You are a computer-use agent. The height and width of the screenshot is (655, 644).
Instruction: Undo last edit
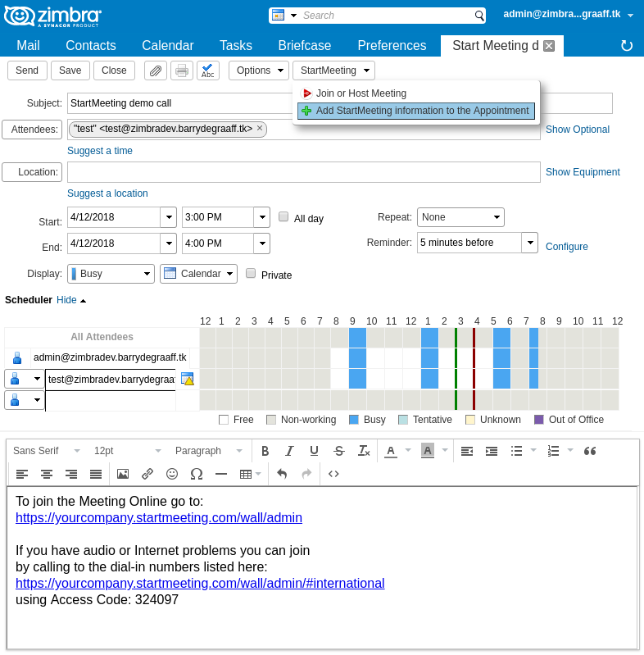click(x=283, y=474)
